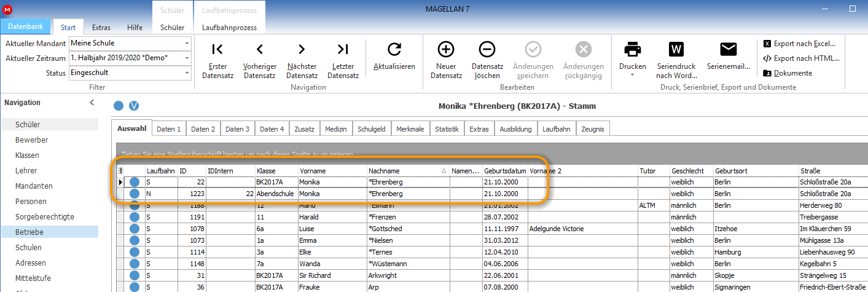This screenshot has width=868, height=292.
Task: Select row of Luise *Gottsched
Action: [x=491, y=229]
